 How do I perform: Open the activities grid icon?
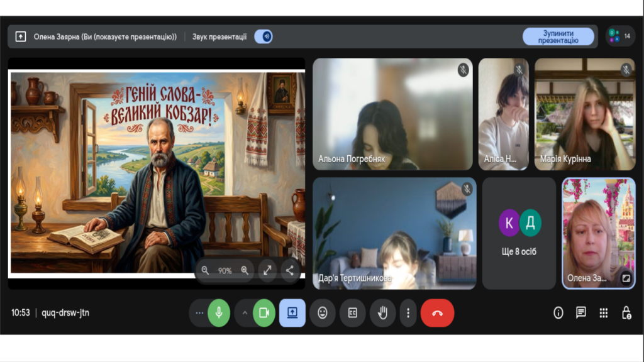(604, 313)
